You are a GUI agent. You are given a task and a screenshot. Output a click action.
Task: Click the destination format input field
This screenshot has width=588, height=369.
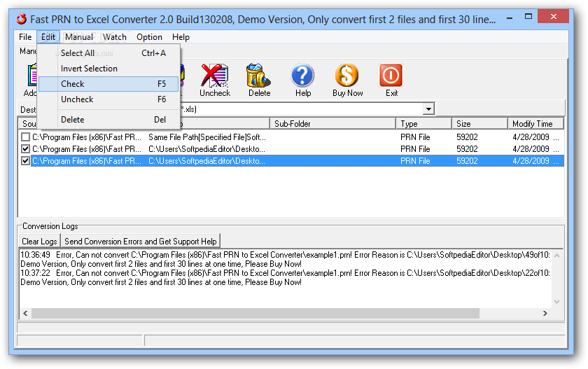[302, 109]
